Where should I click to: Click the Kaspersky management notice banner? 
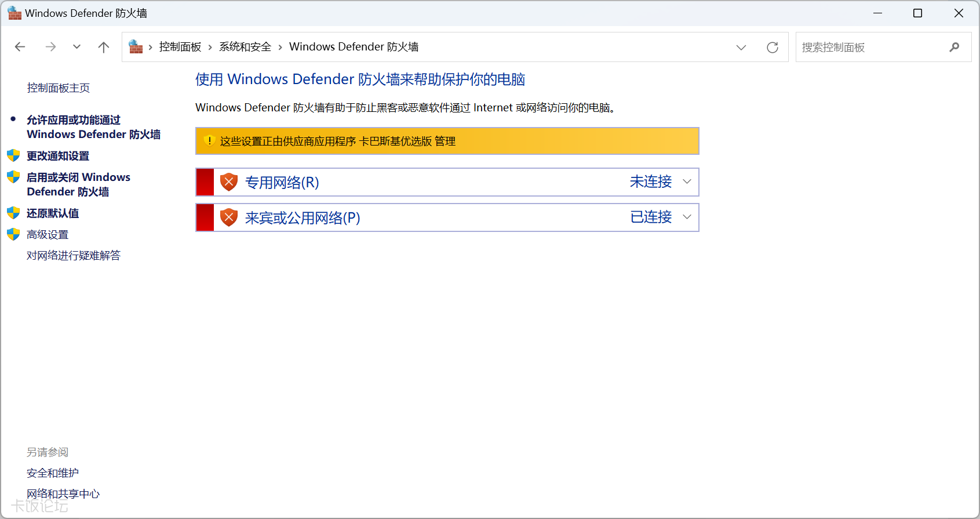447,141
